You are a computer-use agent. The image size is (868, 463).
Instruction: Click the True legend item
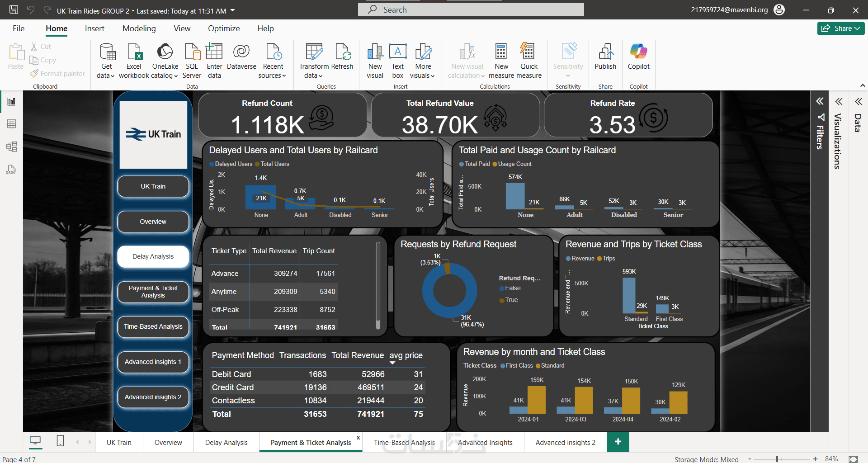[509, 300]
